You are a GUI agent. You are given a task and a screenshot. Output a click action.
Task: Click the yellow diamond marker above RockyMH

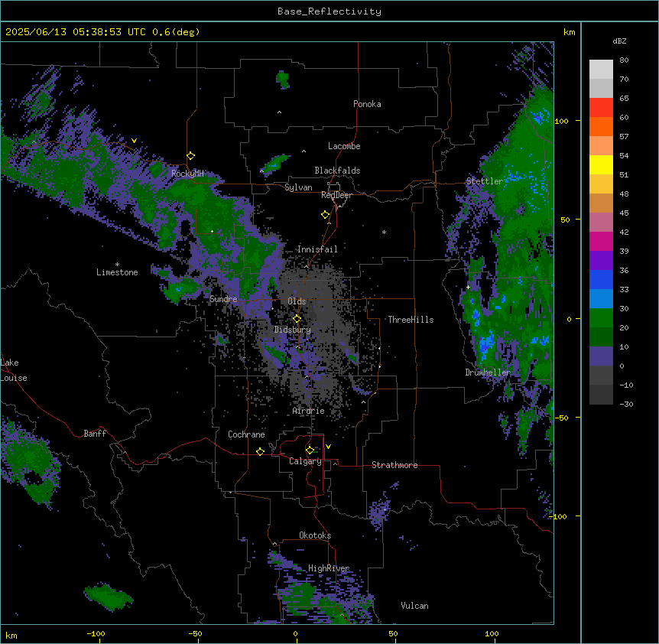[x=191, y=156]
